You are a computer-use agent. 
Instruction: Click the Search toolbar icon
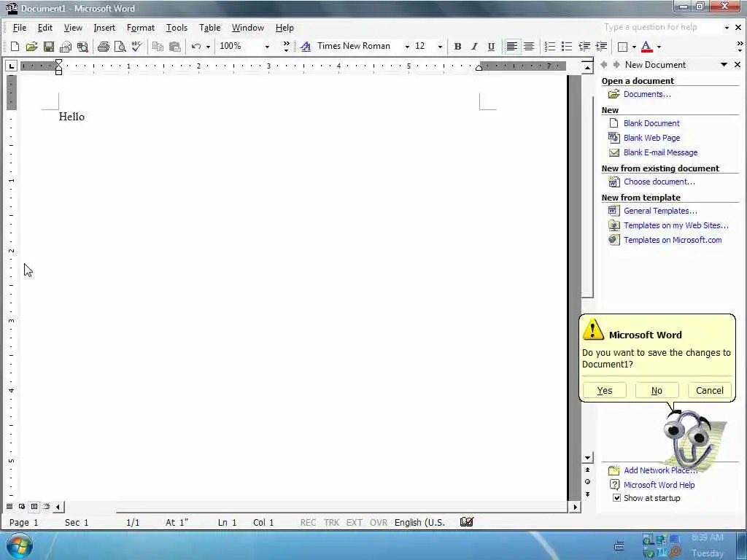pyautogui.click(x=82, y=46)
